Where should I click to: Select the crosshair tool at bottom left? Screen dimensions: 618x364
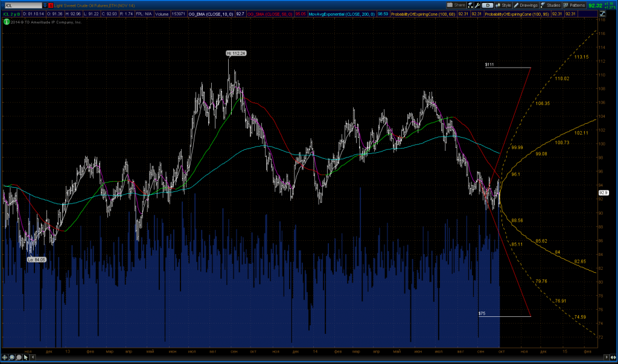coord(4,357)
